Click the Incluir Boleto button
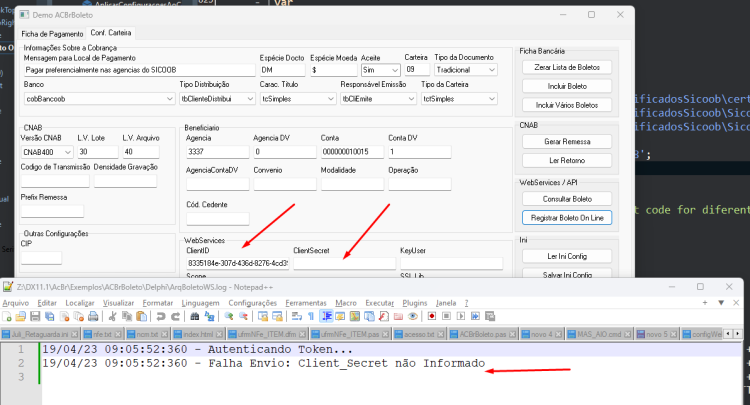The height and width of the screenshot is (405, 750). tap(567, 87)
